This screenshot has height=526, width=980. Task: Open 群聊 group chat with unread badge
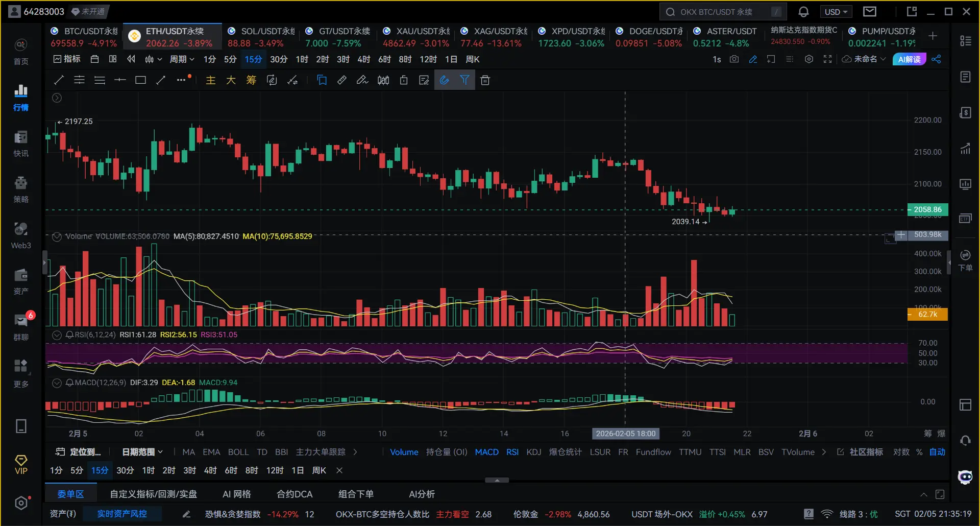click(x=21, y=327)
